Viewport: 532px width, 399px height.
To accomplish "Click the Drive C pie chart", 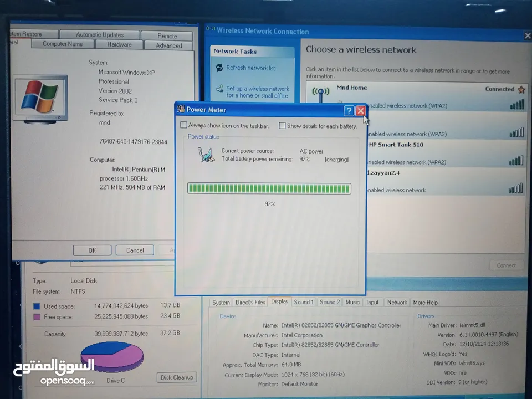I will coord(112,356).
